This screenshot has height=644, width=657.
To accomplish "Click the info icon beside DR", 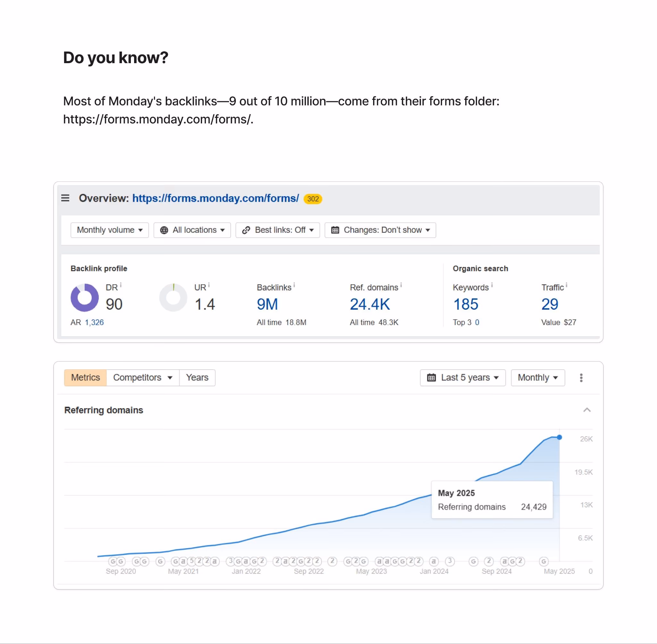I will pyautogui.click(x=121, y=285).
